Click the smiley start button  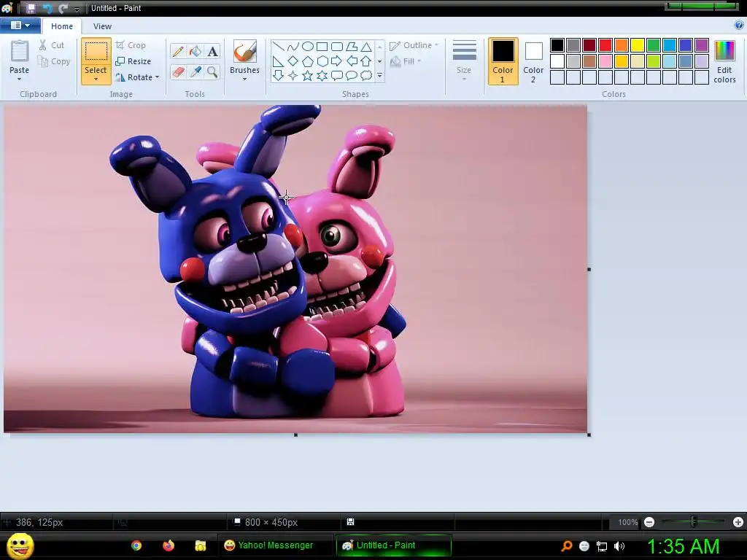[20, 545]
